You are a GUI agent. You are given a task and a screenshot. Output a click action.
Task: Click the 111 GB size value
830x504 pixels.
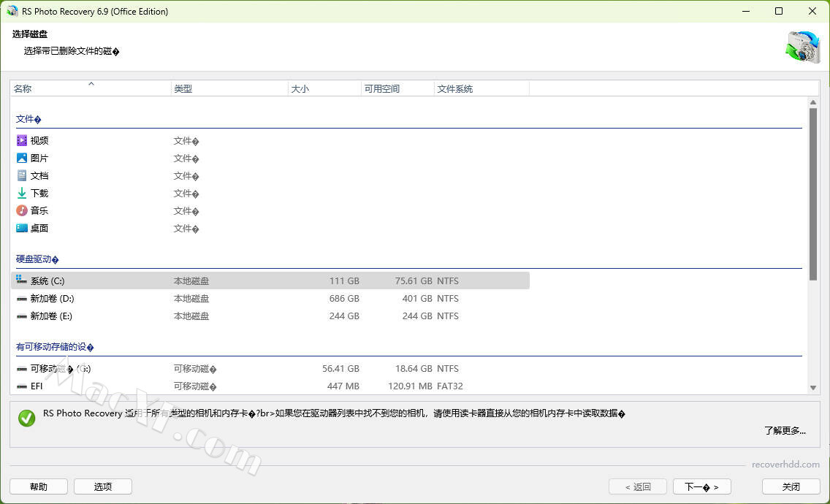tap(344, 280)
